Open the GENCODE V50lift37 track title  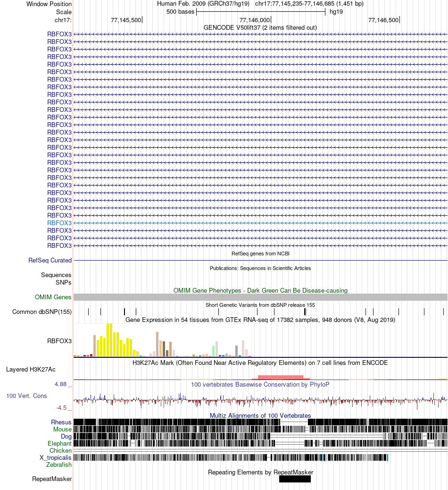[260, 27]
